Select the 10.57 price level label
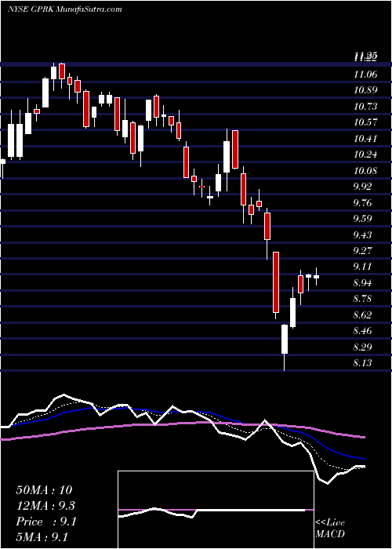Viewport: 392px width, 549px height. [365, 122]
